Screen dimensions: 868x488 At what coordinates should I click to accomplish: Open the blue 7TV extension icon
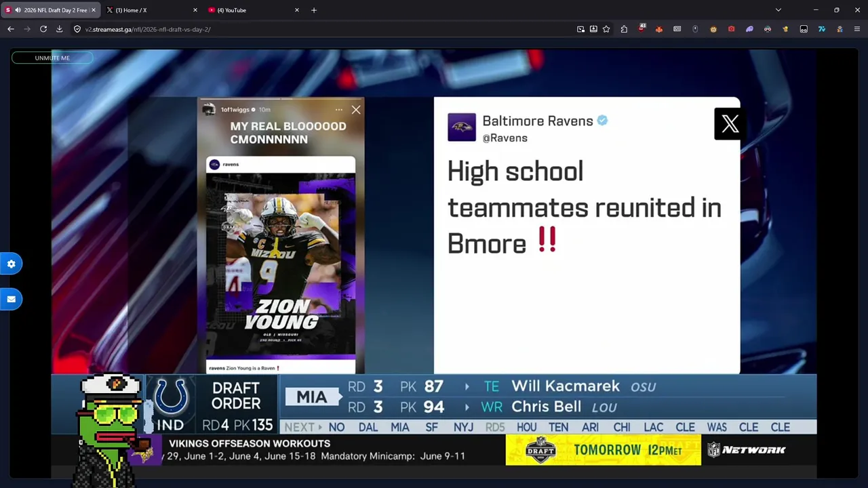tap(822, 29)
